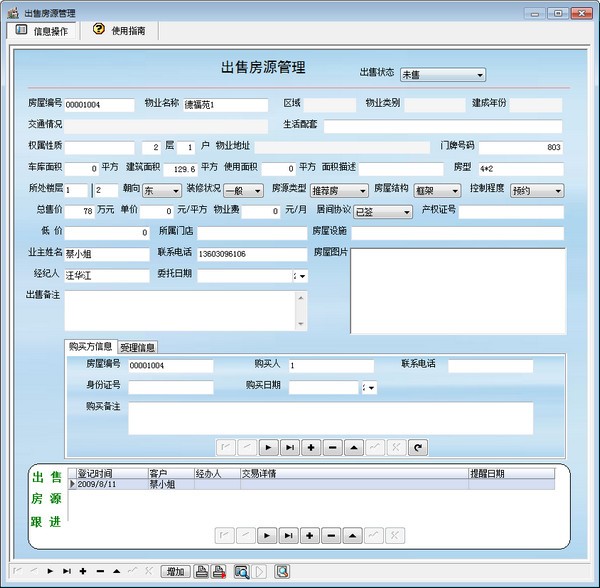Click the rightmost search icon in bottom toolbar
Viewport: 600px width, 588px height.
[x=282, y=571]
